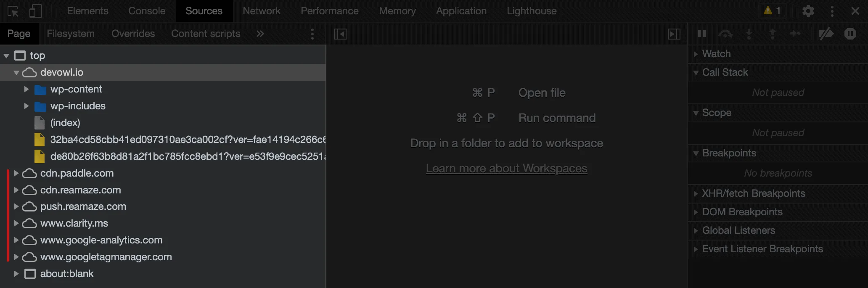
Task: Hide the debugger sidebar pane
Action: (x=674, y=34)
